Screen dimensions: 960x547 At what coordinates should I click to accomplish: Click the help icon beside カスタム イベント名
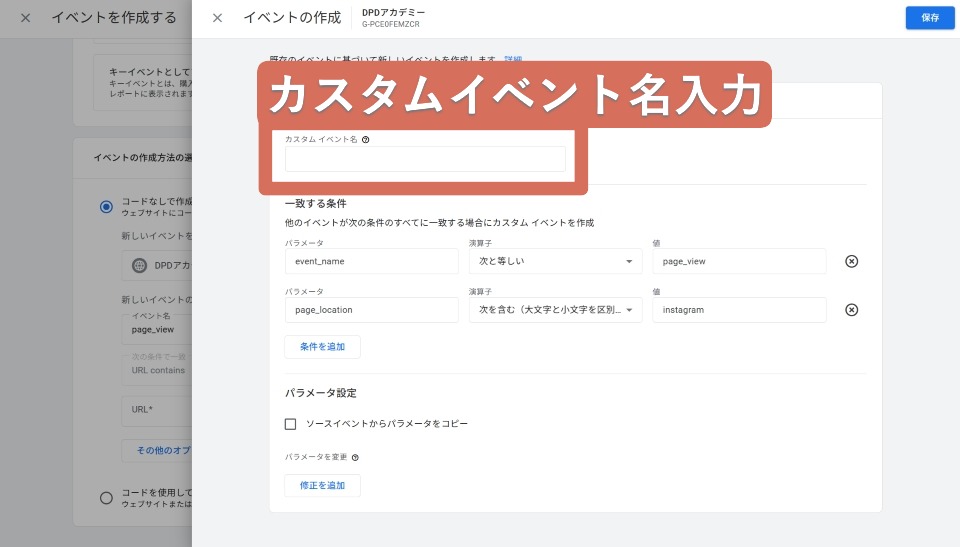point(366,140)
